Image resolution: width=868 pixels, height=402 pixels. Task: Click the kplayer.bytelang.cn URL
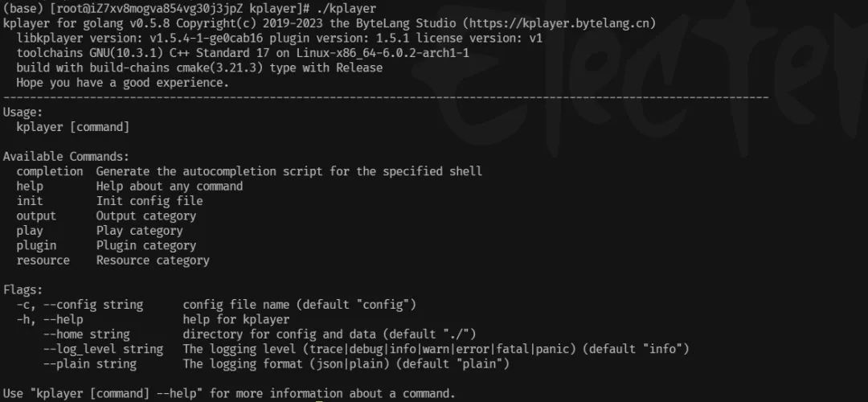click(559, 23)
